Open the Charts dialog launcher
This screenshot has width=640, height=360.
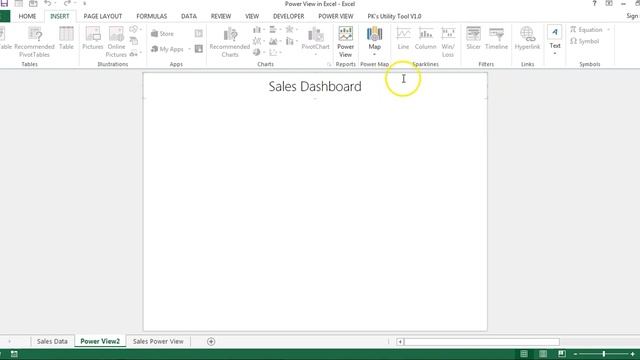[x=329, y=64]
